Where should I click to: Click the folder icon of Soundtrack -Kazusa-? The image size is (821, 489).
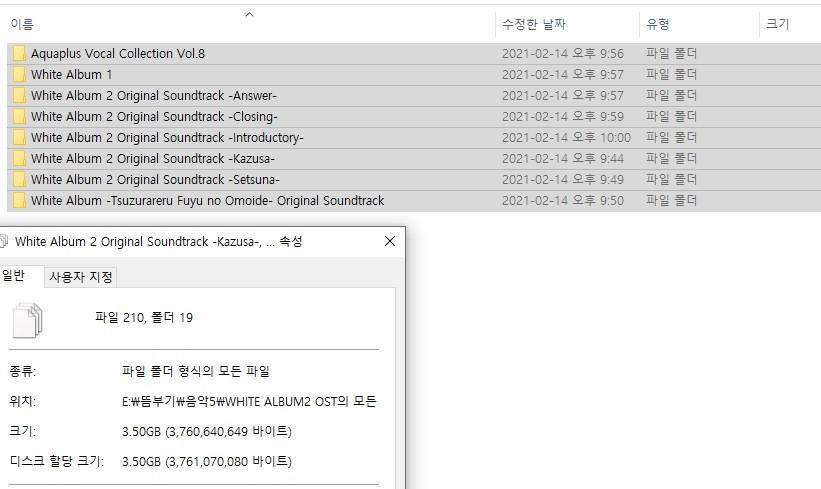point(19,158)
